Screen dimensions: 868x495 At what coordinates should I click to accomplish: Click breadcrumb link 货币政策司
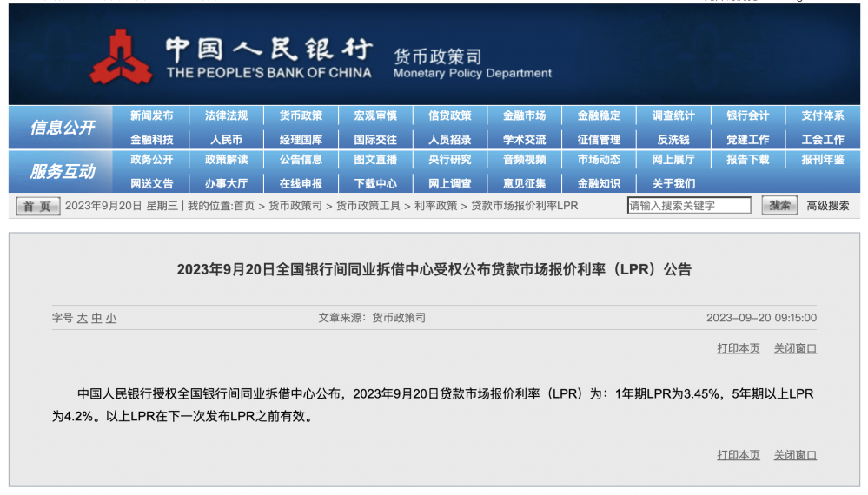tap(295, 206)
